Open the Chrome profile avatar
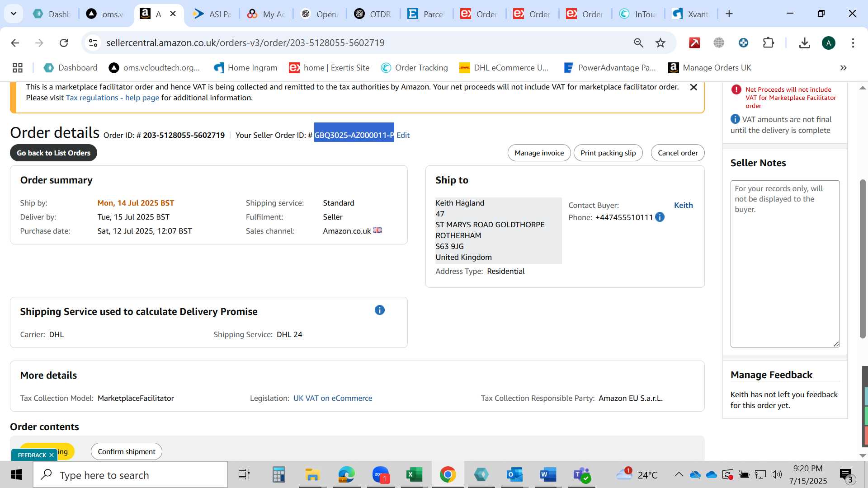 tap(829, 43)
